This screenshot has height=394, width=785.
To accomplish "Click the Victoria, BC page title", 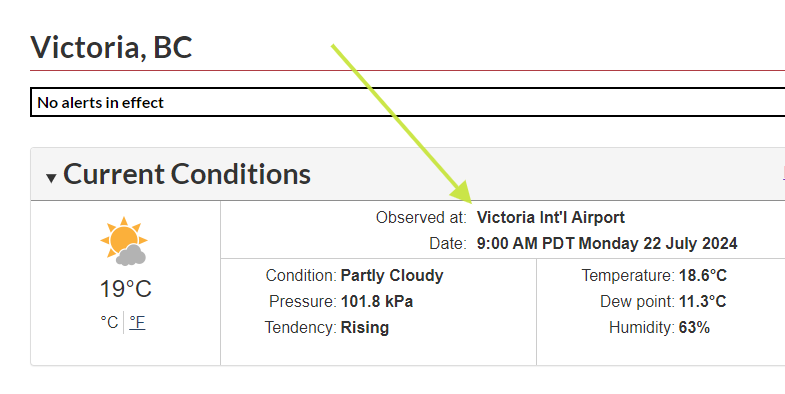I will [x=111, y=47].
